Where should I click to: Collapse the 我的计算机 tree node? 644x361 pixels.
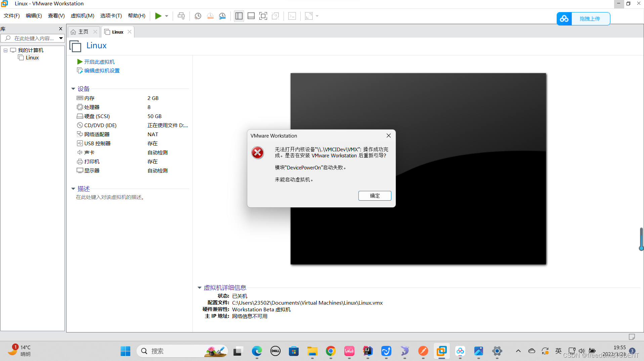tap(5, 50)
